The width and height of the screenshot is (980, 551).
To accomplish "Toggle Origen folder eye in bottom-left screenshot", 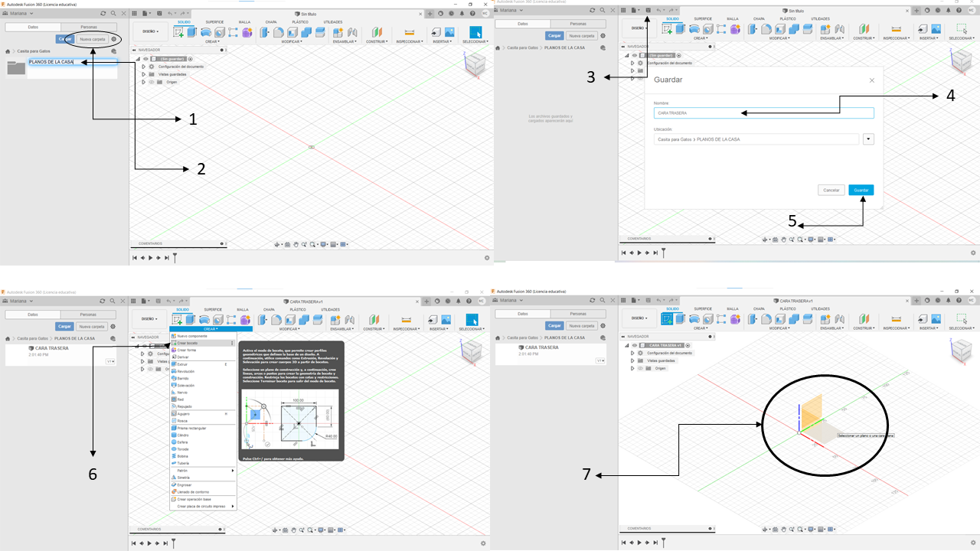I will [x=151, y=369].
